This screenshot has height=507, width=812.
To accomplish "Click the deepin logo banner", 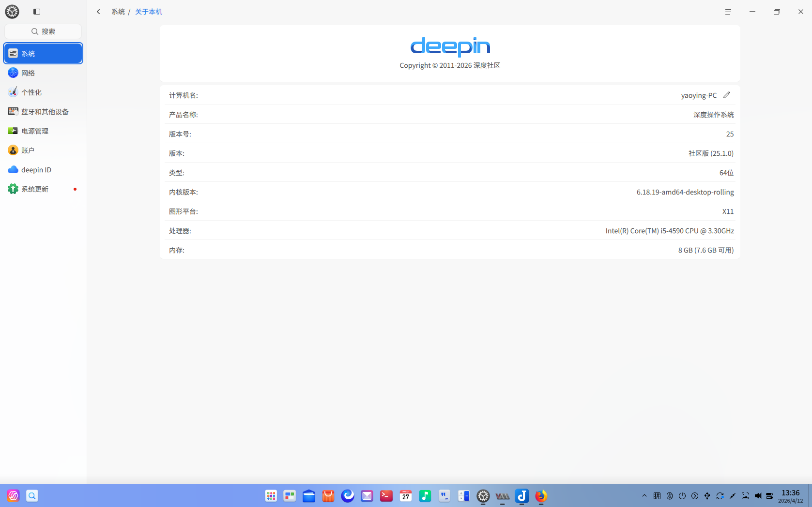I will 450,47.
